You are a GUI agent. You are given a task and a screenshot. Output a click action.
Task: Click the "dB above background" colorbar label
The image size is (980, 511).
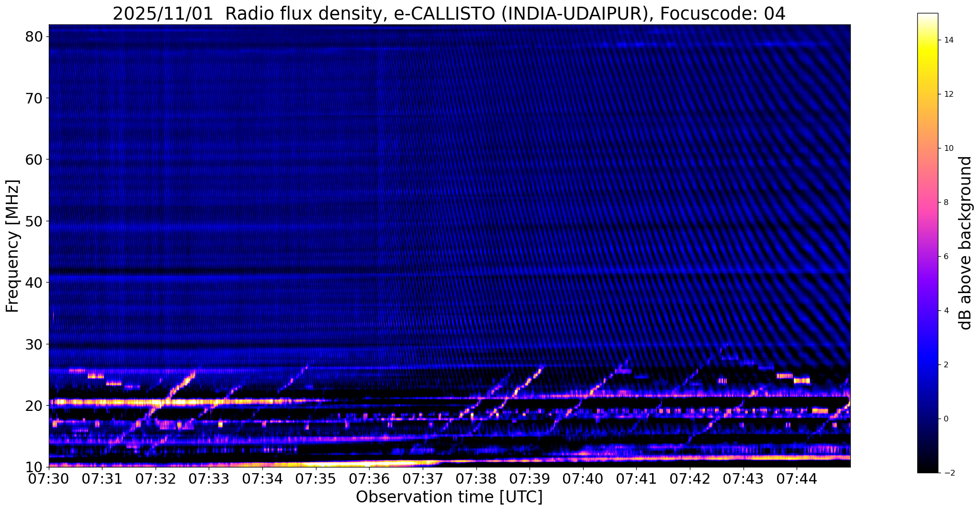pyautogui.click(x=966, y=243)
